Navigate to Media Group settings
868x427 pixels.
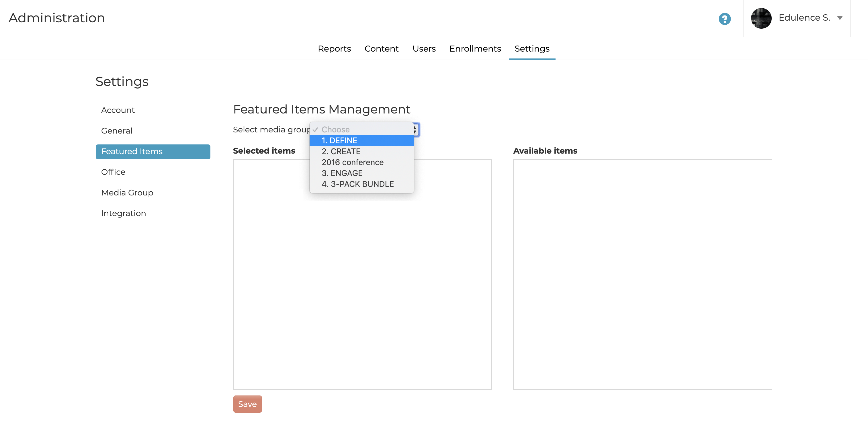pos(127,193)
